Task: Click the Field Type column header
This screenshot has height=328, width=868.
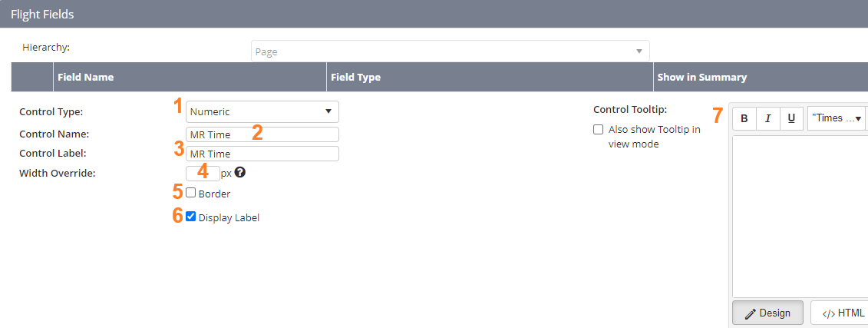Action: point(355,77)
